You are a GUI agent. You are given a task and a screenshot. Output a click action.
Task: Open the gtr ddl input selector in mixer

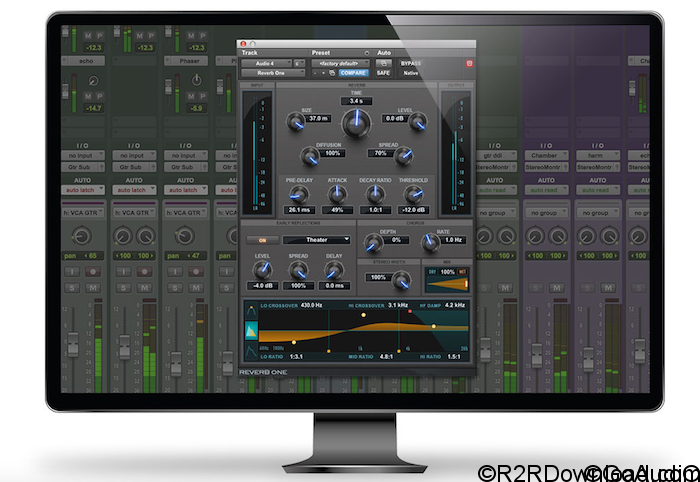(x=496, y=155)
